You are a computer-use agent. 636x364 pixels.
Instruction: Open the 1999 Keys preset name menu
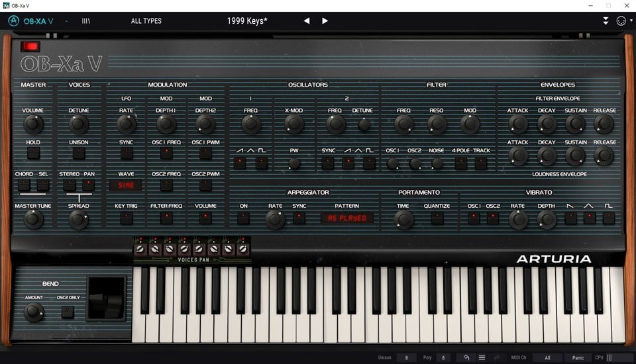point(247,21)
